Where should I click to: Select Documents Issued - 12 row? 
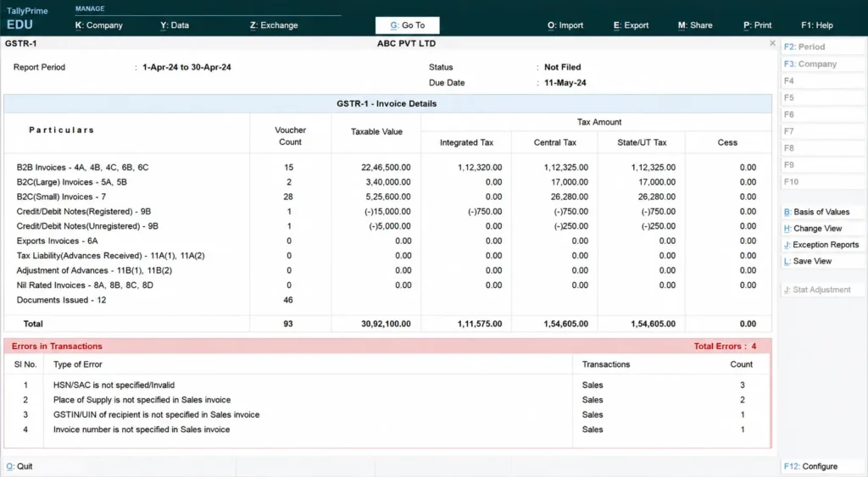coord(387,300)
